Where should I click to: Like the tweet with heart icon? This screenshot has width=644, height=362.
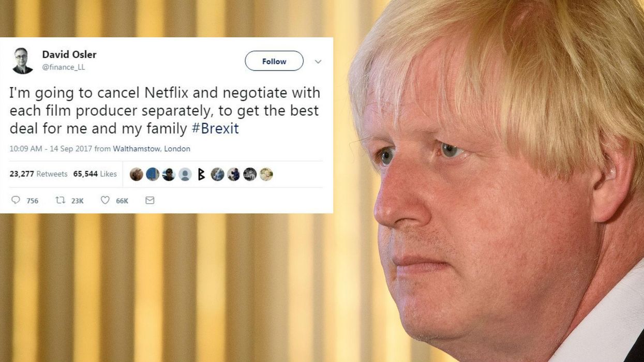(105, 200)
